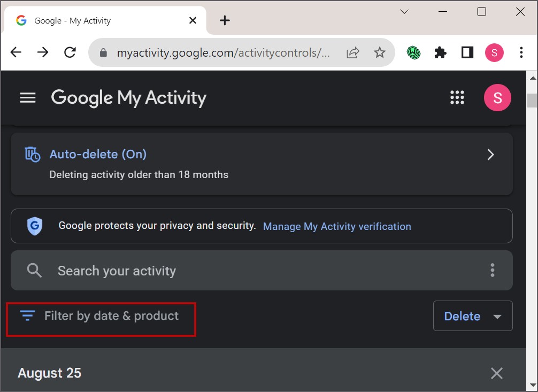Click the Auto-delete trash clock icon
The width and height of the screenshot is (538, 392).
33,155
